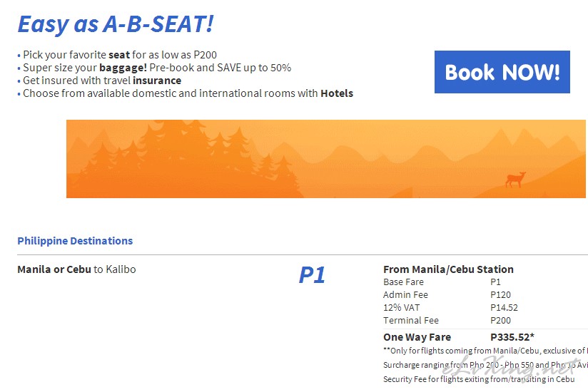The height and width of the screenshot is (392, 588).
Task: Click the Terminal Fee P200 amount
Action: click(500, 321)
